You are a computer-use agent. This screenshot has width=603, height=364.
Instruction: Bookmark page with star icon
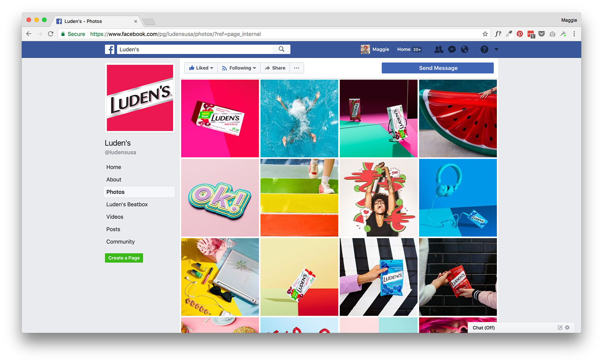click(485, 34)
